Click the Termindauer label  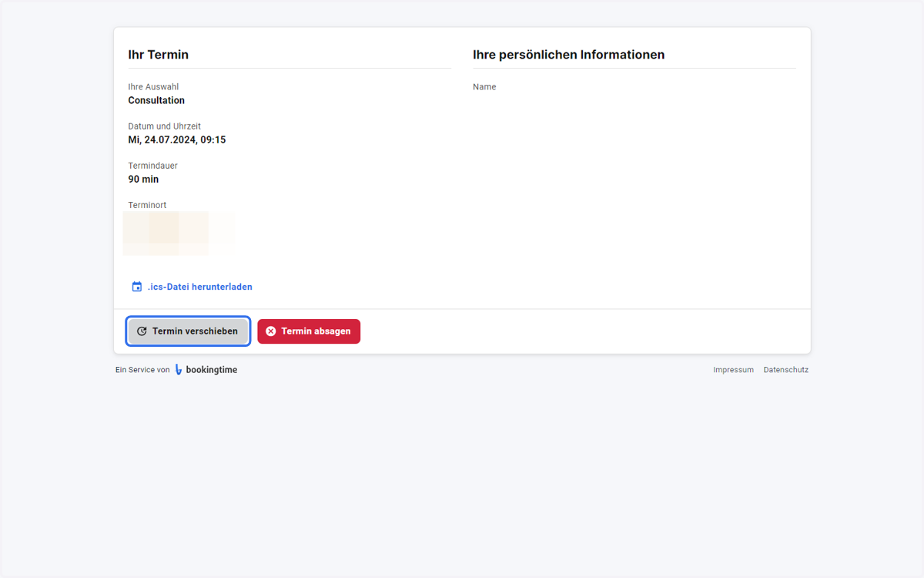153,166
